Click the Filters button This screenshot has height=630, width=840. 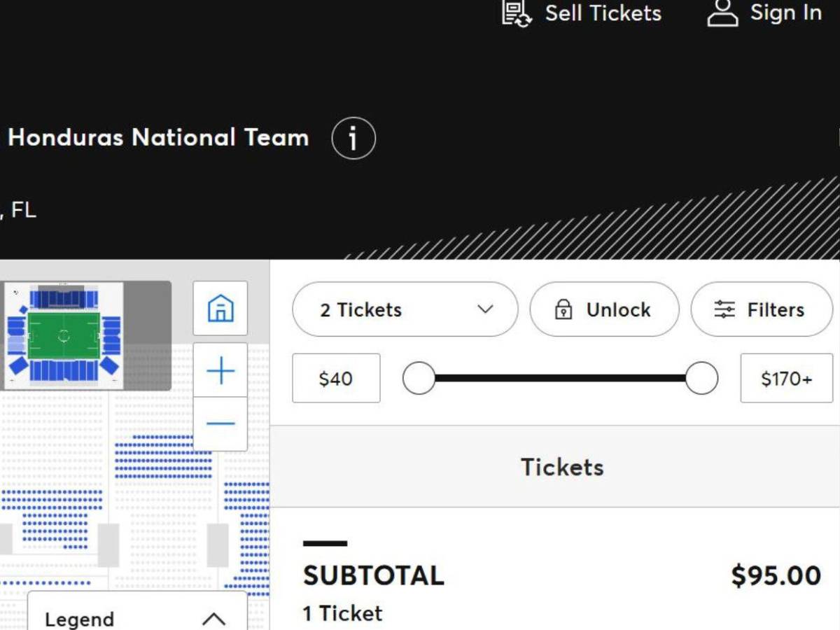pyautogui.click(x=762, y=309)
